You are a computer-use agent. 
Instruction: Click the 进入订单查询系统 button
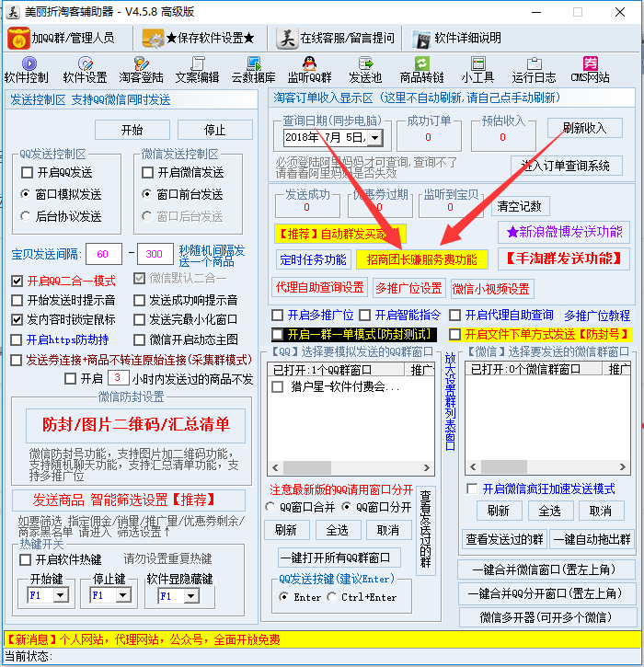(566, 166)
